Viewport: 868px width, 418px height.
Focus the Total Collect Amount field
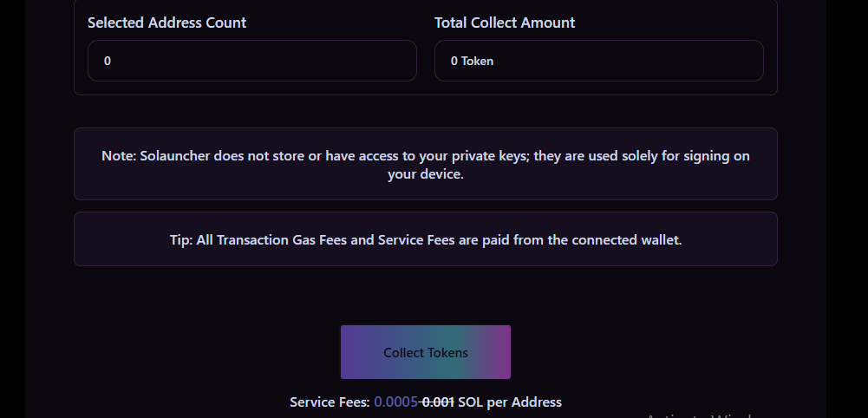coord(598,62)
